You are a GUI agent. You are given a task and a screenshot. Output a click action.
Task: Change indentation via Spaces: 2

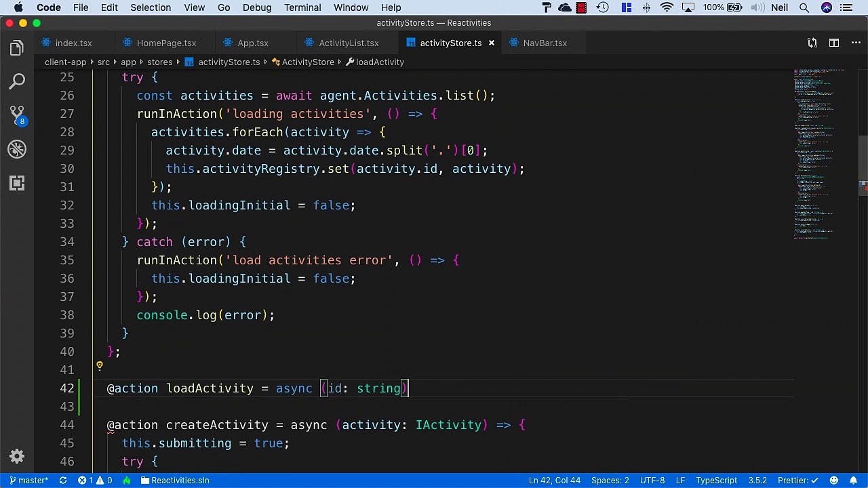610,480
